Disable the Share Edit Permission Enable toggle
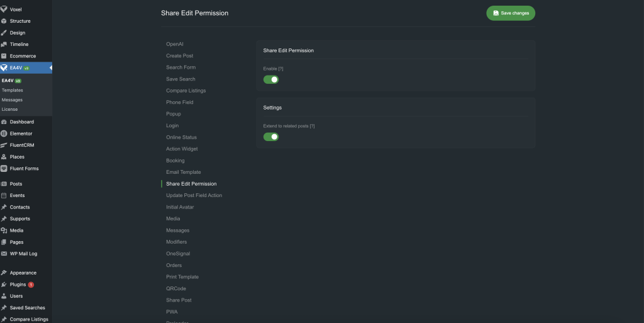Image resolution: width=644 pixels, height=323 pixels. (270, 79)
